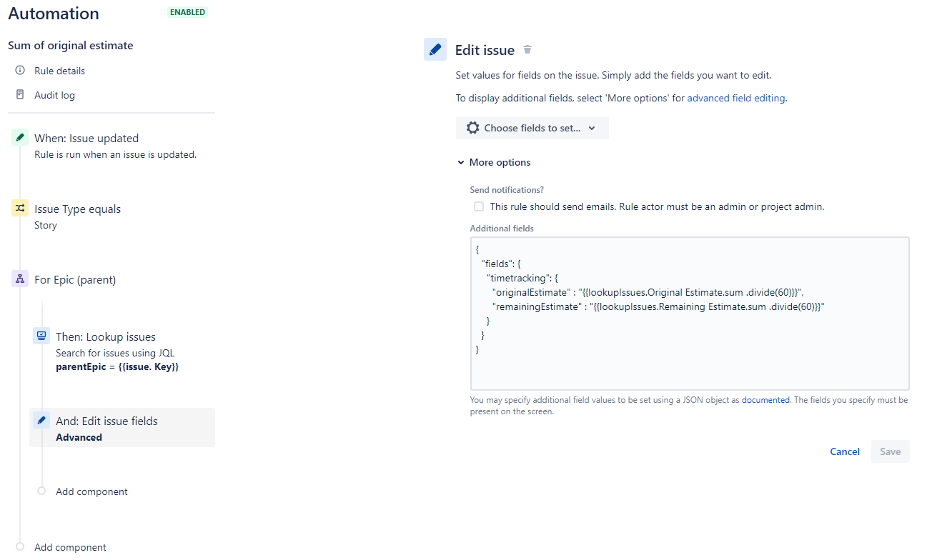Click the Lookup issues monitor icon
Image resolution: width=932 pixels, height=560 pixels.
point(41,336)
